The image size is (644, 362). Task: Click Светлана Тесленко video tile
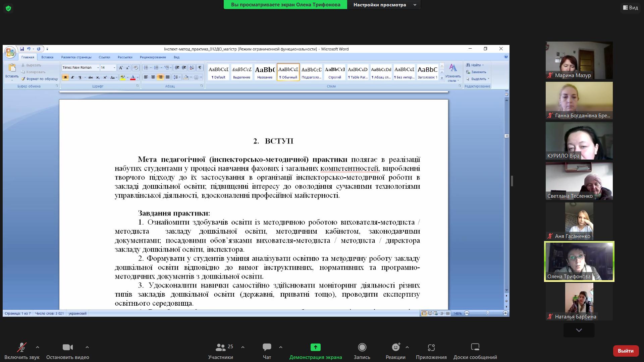pos(579,181)
